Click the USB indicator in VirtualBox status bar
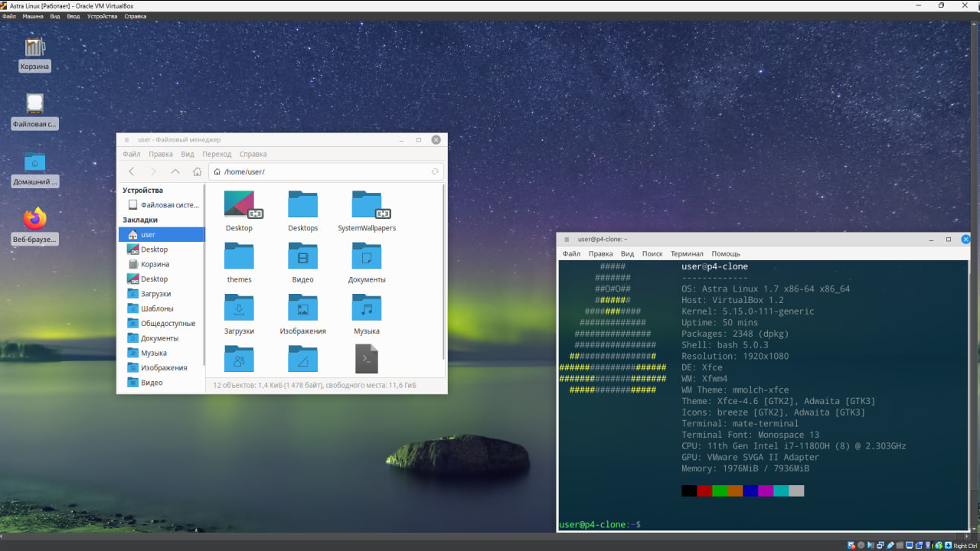Viewport: 980px width, 551px height. pyautogui.click(x=891, y=546)
